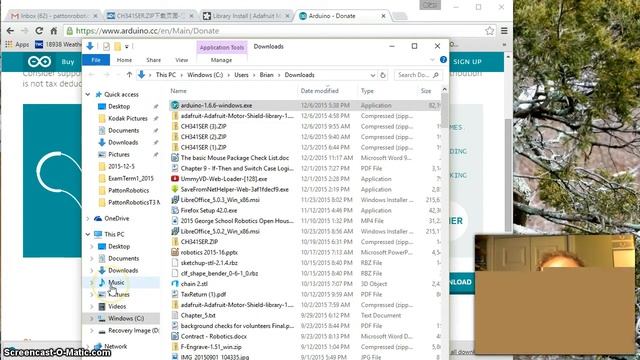The width and height of the screenshot is (640, 360).
Task: Sort files by Date modified column
Action: pos(320,91)
